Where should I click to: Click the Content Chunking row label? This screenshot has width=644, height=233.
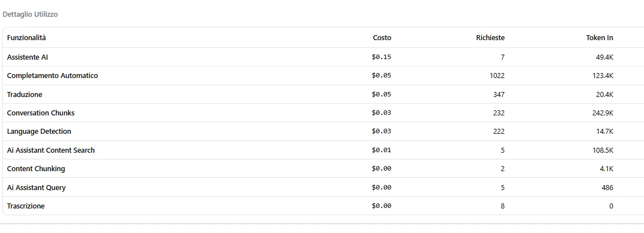pyautogui.click(x=36, y=168)
